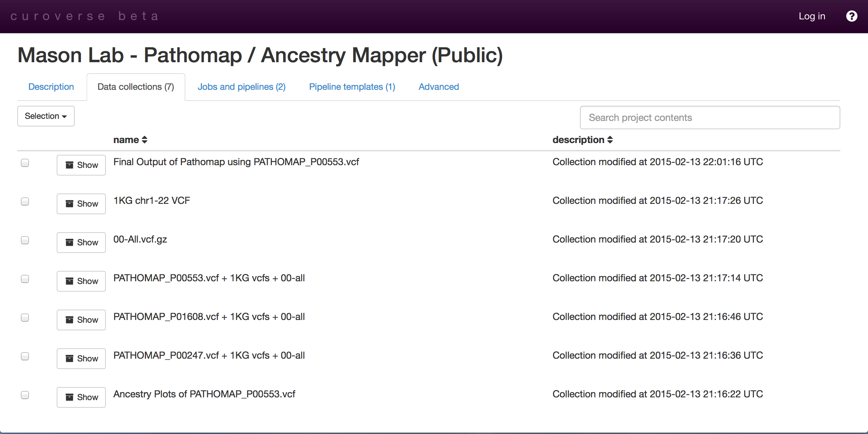Switch to the Description tab

click(x=51, y=87)
